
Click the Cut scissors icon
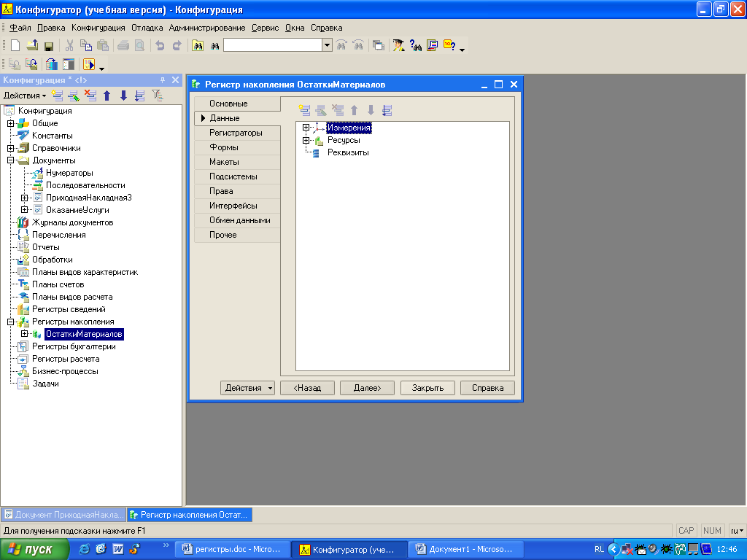point(69,45)
